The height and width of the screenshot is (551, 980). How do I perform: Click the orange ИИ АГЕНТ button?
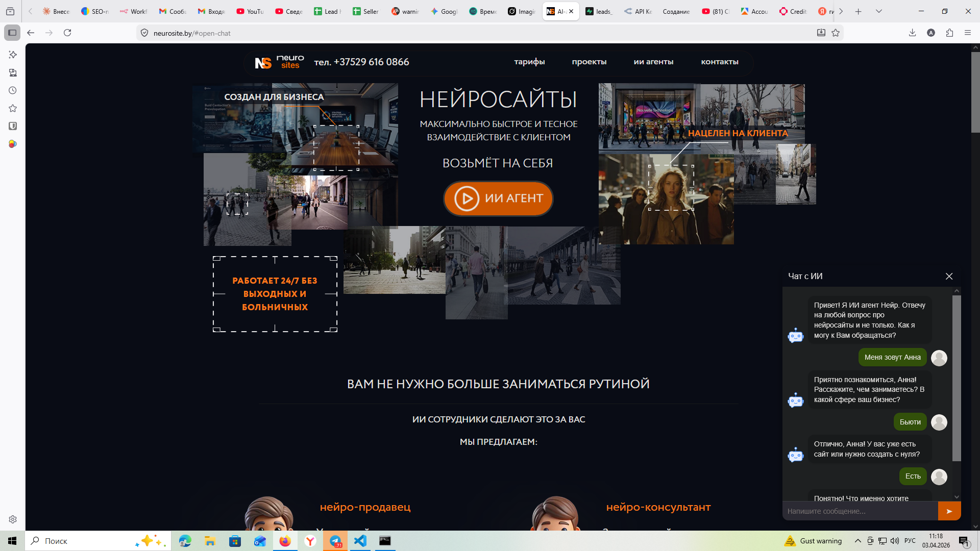coord(498,198)
